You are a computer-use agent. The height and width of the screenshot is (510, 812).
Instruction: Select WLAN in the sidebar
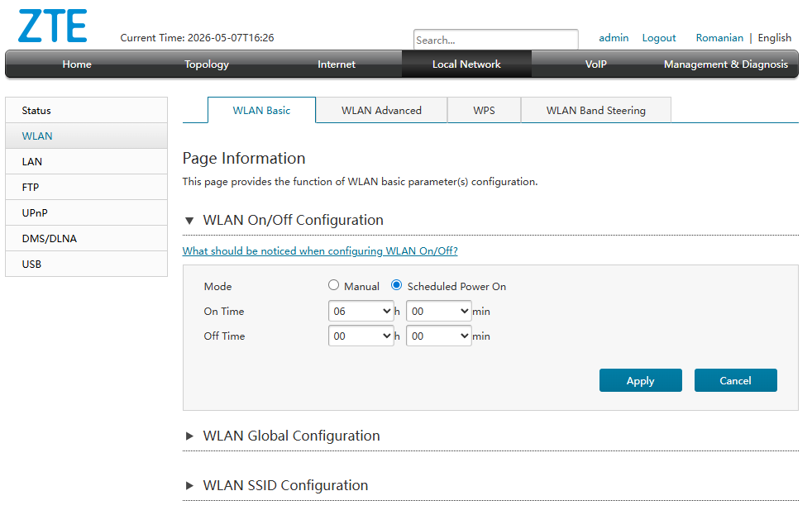click(87, 136)
